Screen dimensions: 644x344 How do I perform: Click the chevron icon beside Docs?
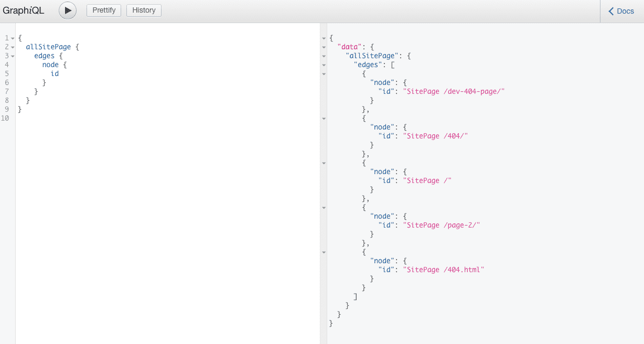point(611,10)
